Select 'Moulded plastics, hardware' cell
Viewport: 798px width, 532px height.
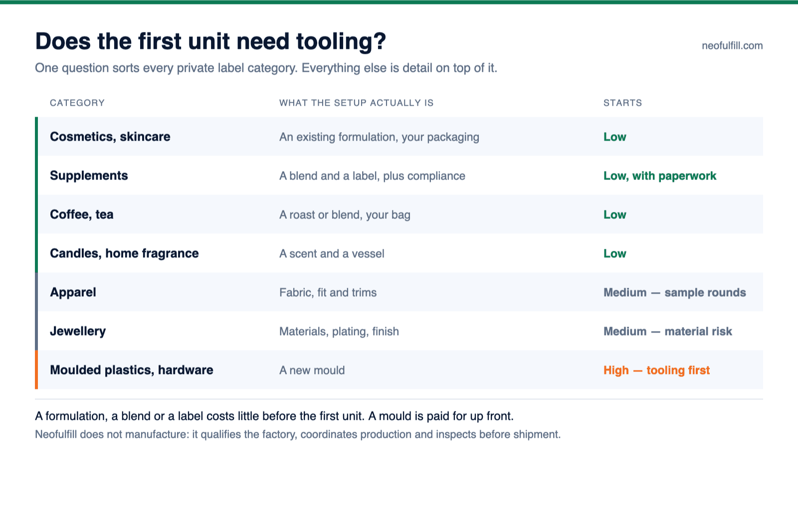132,370
